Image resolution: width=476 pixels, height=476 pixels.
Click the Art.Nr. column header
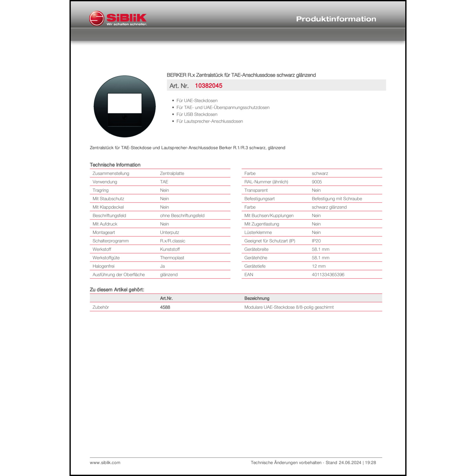pyautogui.click(x=166, y=298)
